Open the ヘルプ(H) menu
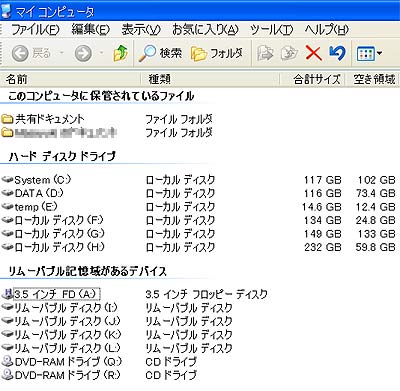 click(327, 30)
